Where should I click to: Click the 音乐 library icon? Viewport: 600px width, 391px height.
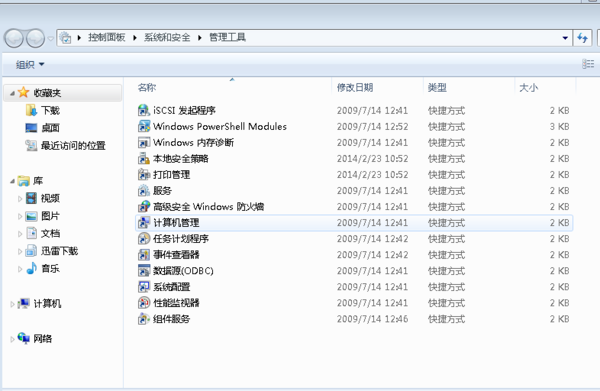(31, 269)
